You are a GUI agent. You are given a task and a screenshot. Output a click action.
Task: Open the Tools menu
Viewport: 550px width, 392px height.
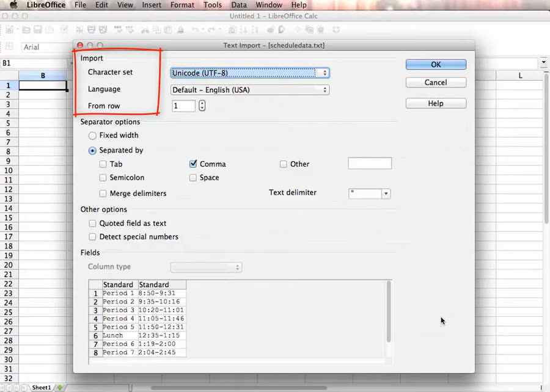[x=213, y=5]
